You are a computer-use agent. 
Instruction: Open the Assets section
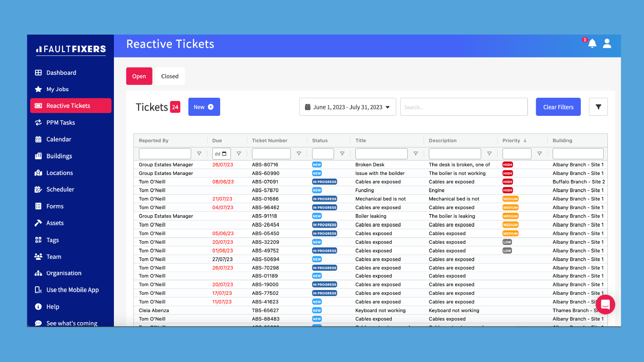[55, 223]
